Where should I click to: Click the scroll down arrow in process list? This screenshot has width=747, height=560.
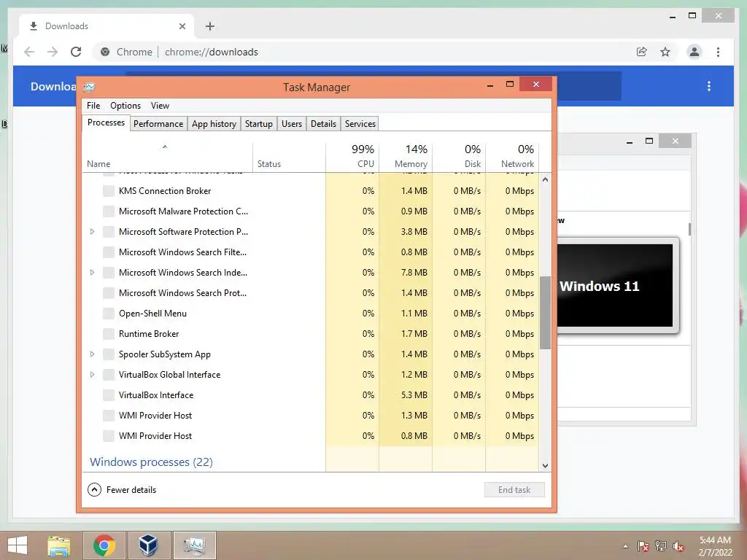pos(545,466)
